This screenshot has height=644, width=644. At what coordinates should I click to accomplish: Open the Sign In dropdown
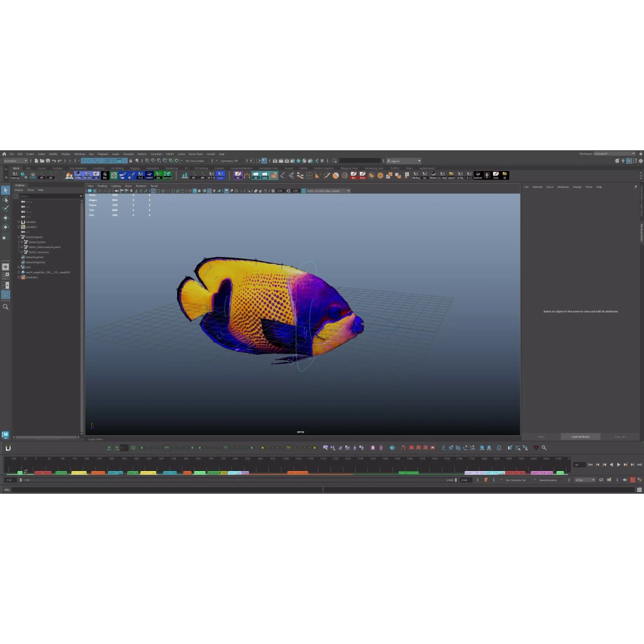click(403, 161)
